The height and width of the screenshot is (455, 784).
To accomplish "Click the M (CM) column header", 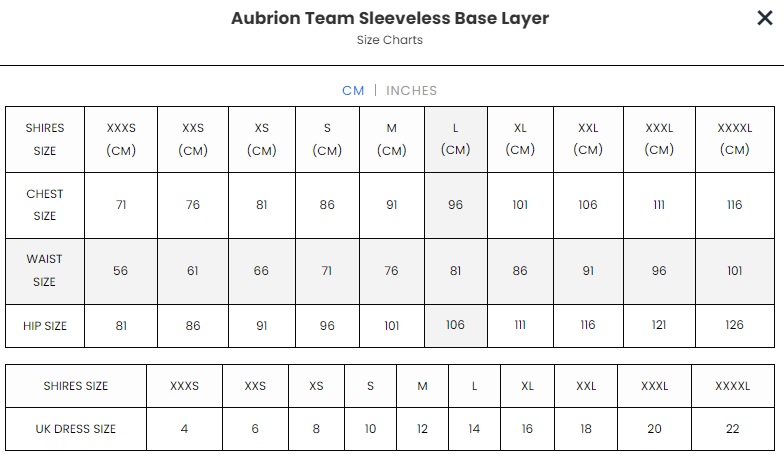I will tap(391, 139).
